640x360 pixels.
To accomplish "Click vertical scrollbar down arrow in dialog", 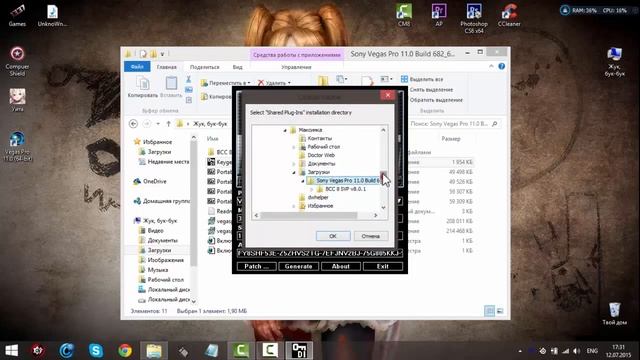I will [x=383, y=207].
